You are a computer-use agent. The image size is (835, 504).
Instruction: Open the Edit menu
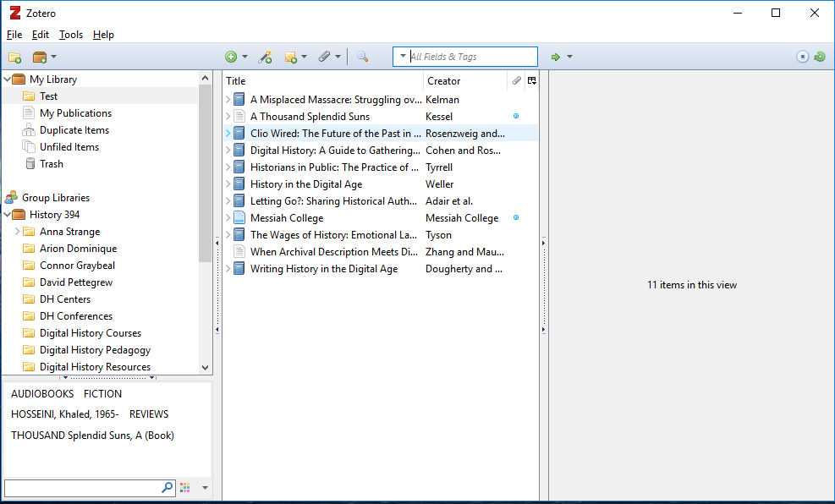[41, 35]
